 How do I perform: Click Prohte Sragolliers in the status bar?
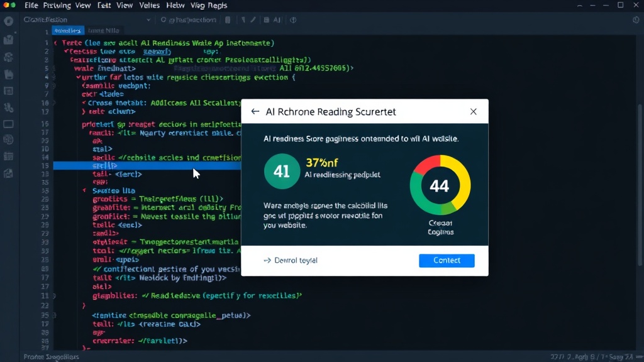pos(52,357)
